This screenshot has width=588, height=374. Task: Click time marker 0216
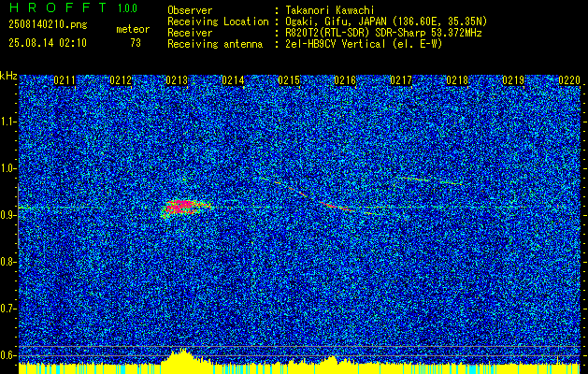point(345,80)
